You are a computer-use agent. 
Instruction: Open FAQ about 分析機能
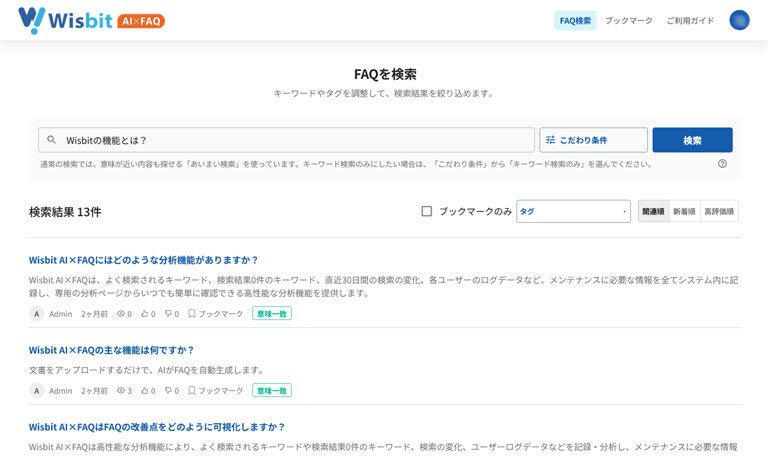(x=143, y=260)
